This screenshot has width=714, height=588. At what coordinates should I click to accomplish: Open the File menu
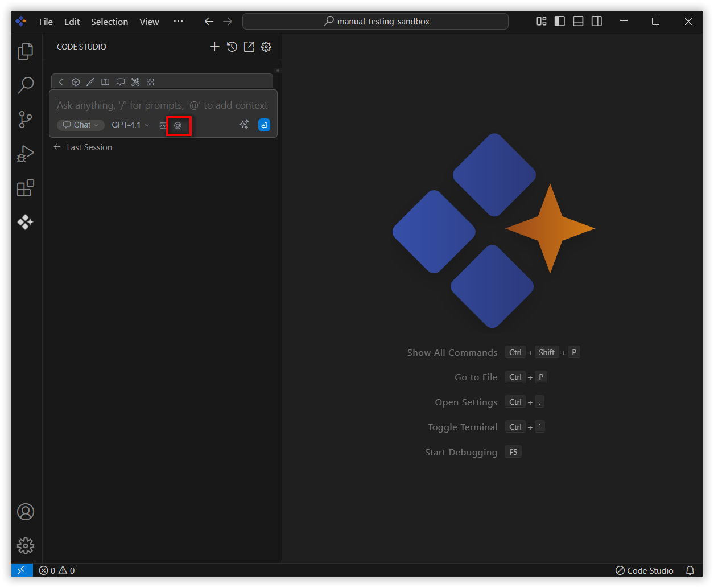tap(46, 22)
